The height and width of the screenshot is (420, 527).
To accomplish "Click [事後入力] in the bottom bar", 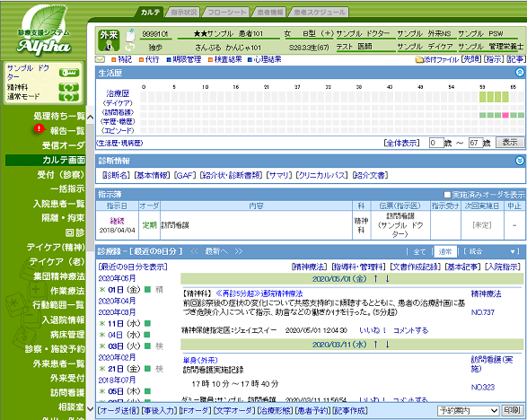I will [x=160, y=411].
